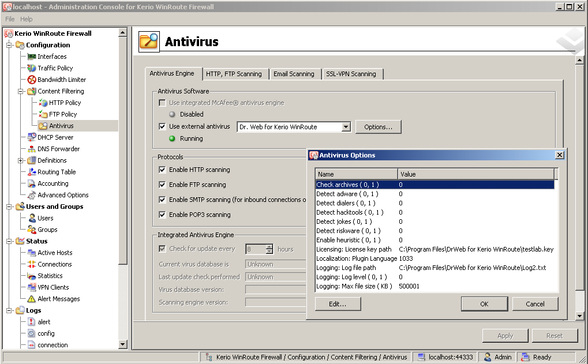Click the update interval hours stepper
This screenshot has width=588, height=364.
269,249
